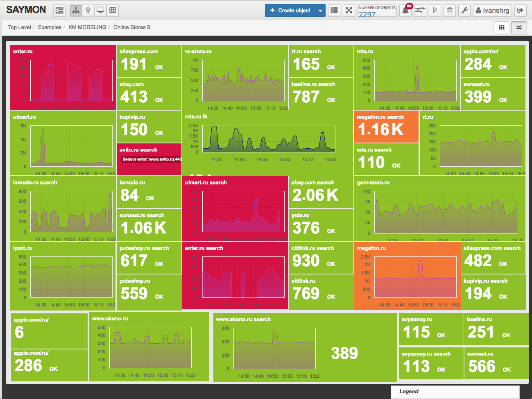The image size is (532, 399).
Task: Click the branch fork icon
Action: [x=435, y=11]
